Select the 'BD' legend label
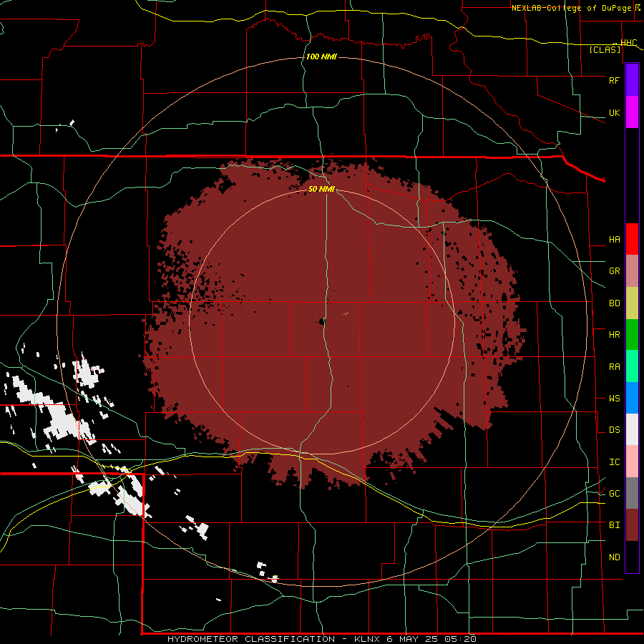644x644 pixels. [x=614, y=303]
